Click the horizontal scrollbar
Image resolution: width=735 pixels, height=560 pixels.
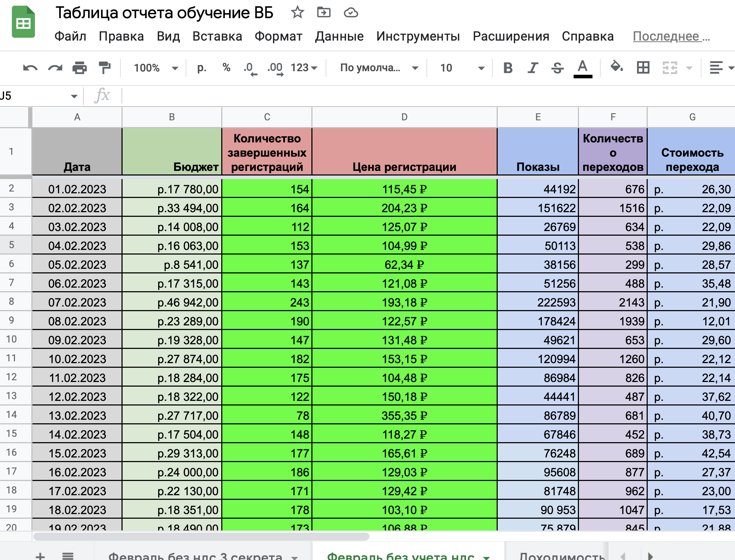point(201,537)
